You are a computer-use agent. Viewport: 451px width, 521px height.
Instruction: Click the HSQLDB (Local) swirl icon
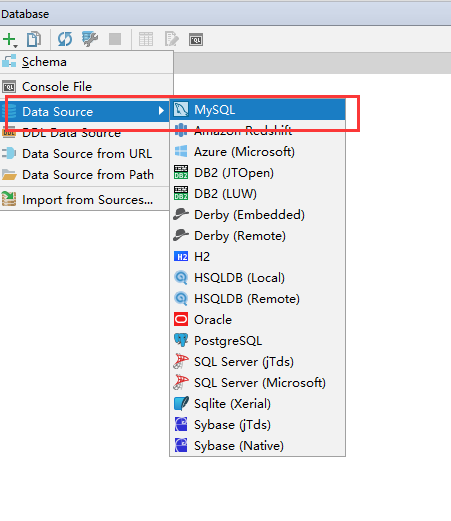181,278
